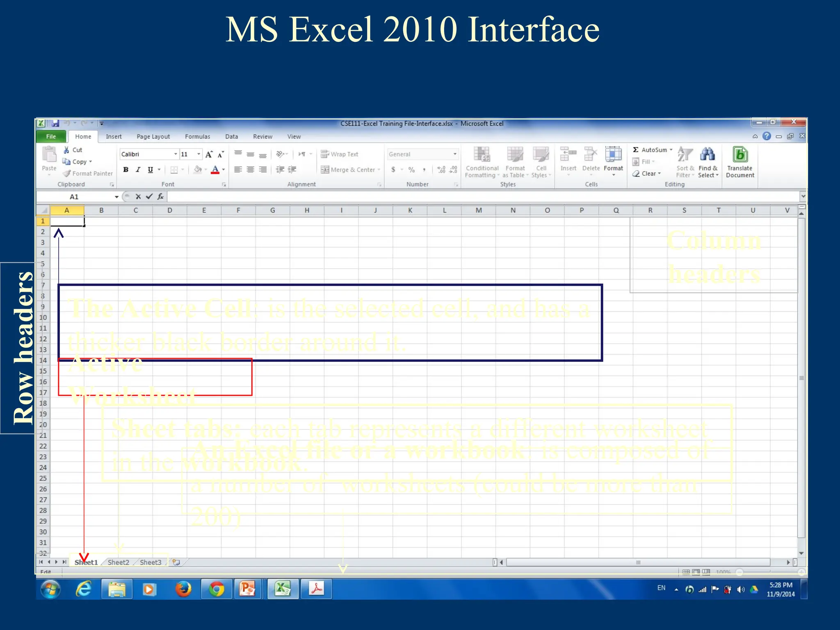
Task: Open Excel Help question mark
Action: [767, 136]
